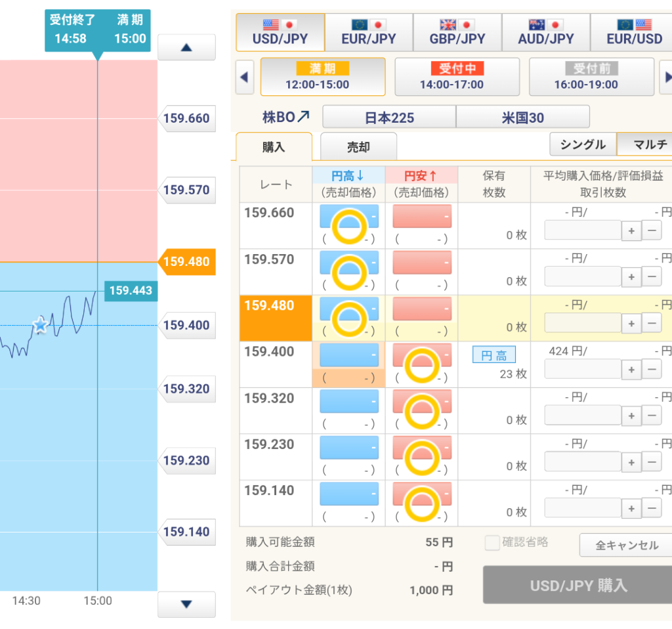Screen dimensions: 672x629
Task: Open the 株BO external link
Action: (x=286, y=118)
